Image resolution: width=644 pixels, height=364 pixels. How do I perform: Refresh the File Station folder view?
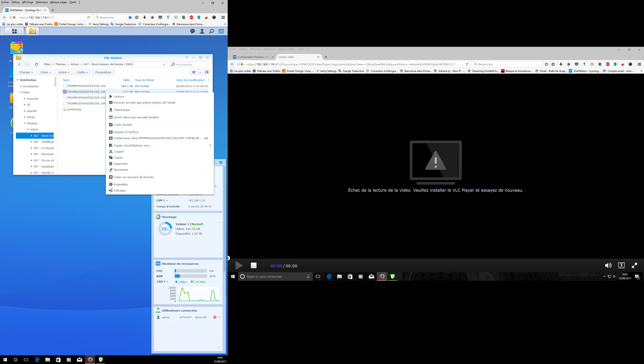[36, 64]
